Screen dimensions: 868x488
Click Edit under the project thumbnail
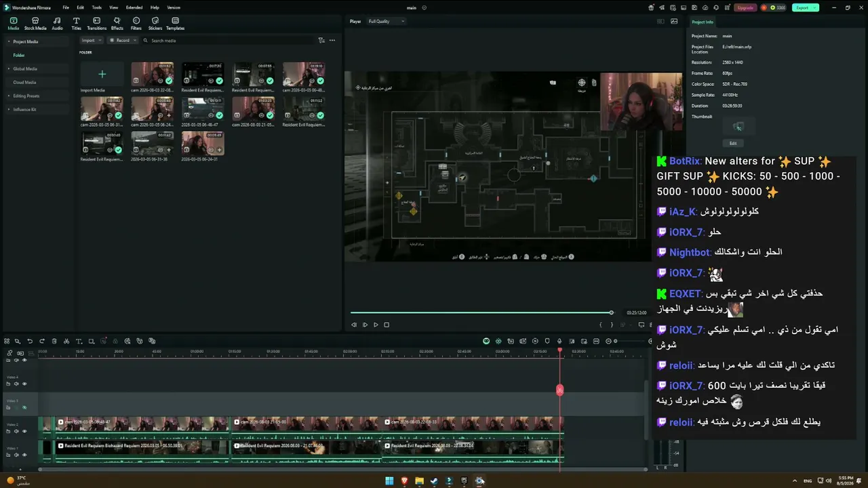pos(733,143)
